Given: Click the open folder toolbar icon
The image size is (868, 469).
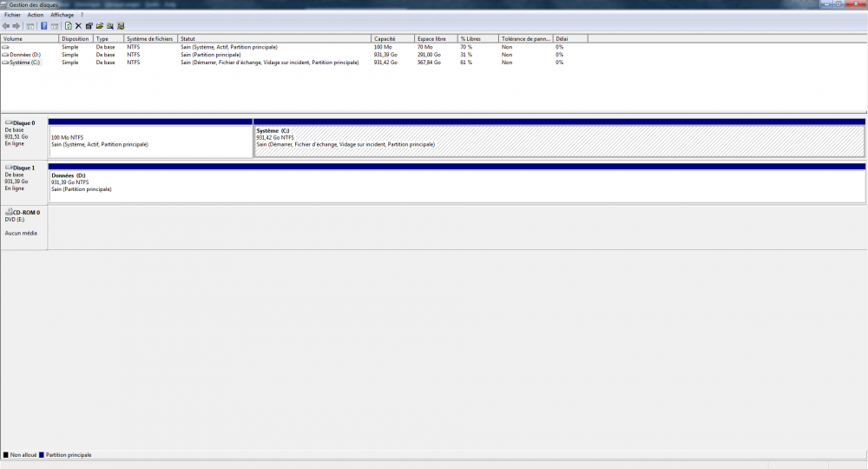Looking at the screenshot, I should 100,26.
